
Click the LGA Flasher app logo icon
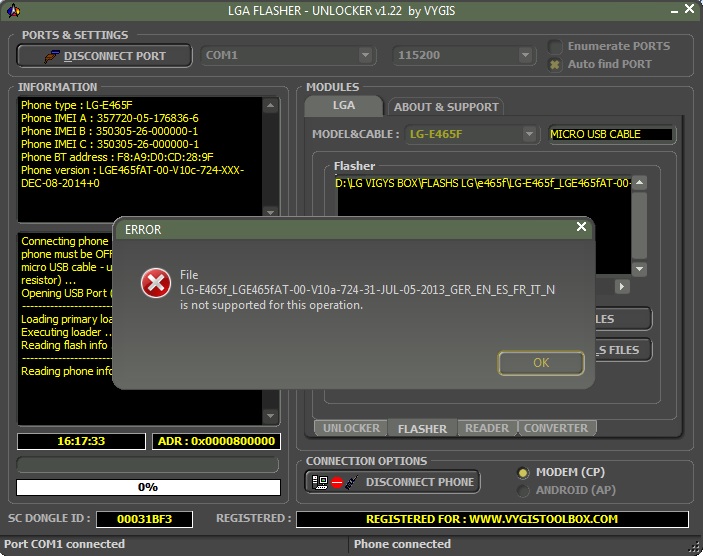[14, 10]
